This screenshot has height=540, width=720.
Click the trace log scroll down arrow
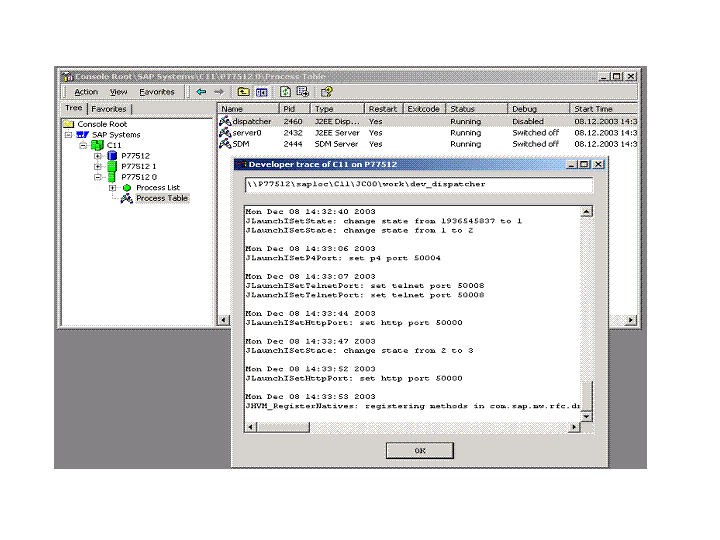tap(587, 416)
